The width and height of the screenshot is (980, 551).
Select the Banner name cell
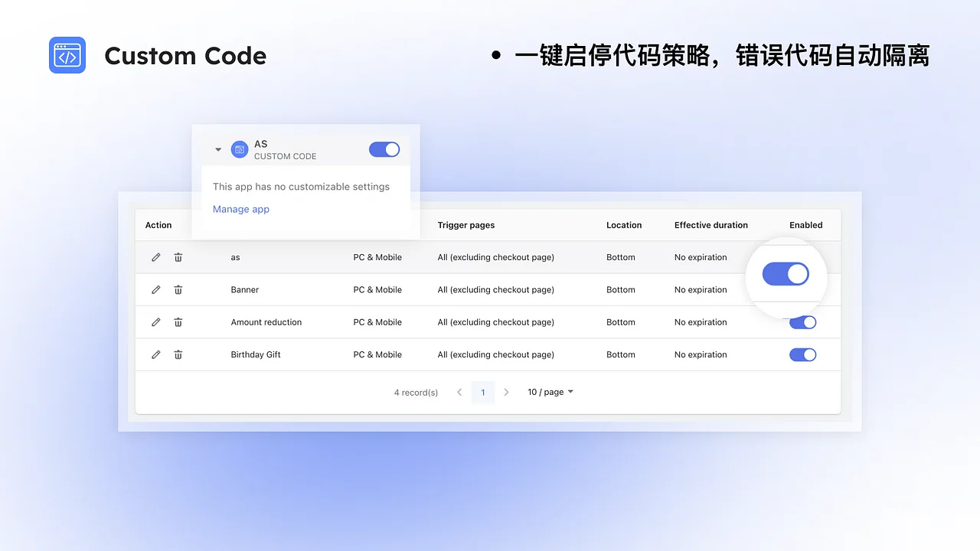point(245,289)
